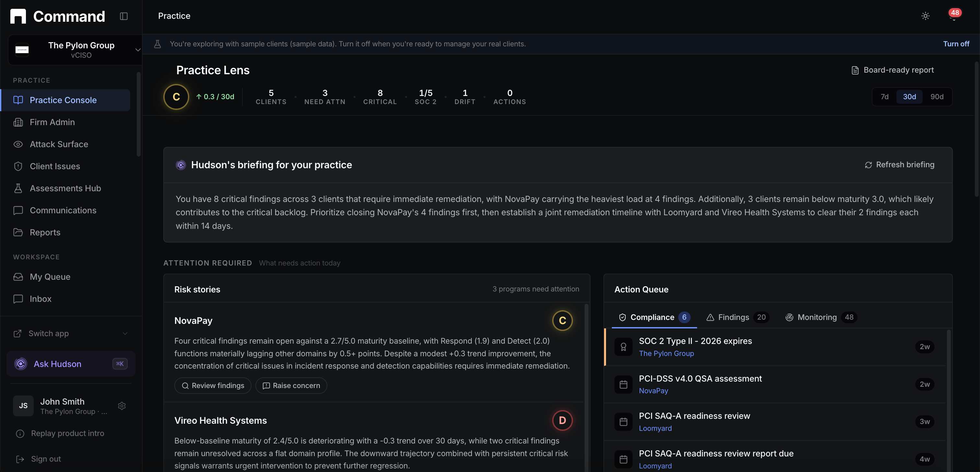Image resolution: width=980 pixels, height=472 pixels.
Task: Review findings for NovaPay
Action: [213, 385]
